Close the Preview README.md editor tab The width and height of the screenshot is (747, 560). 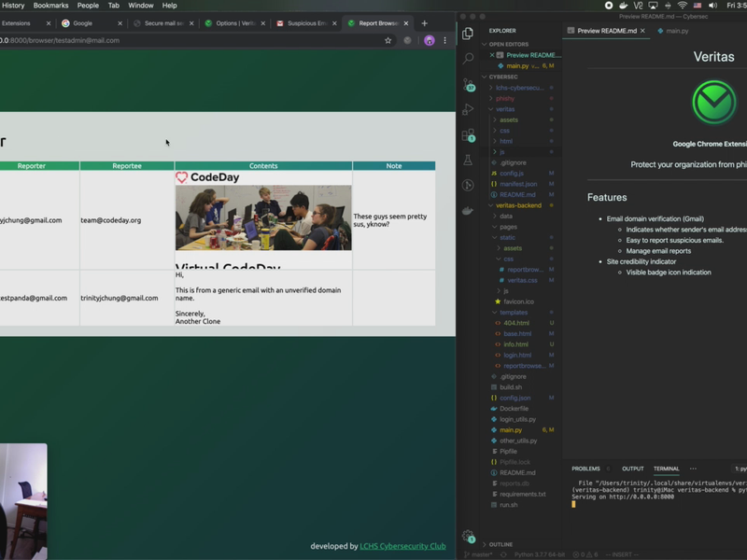642,31
